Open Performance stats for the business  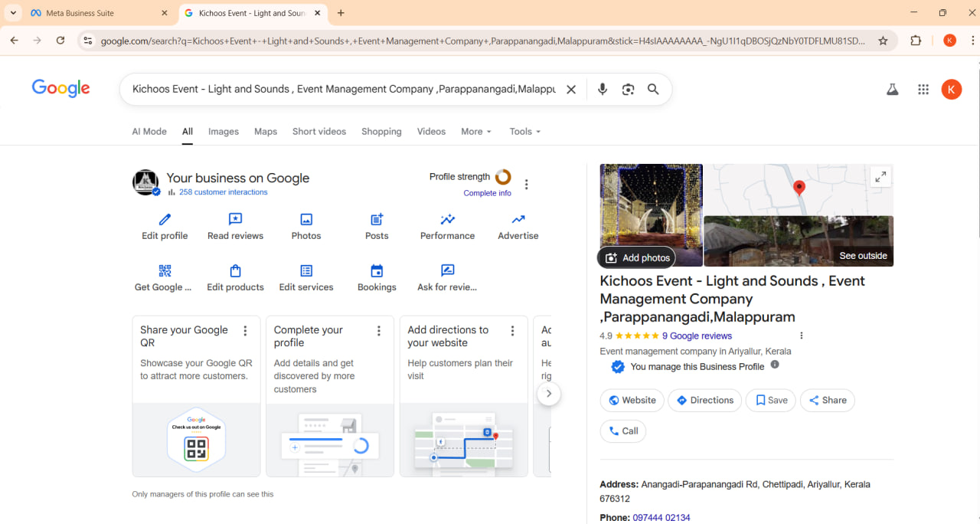[x=447, y=220]
